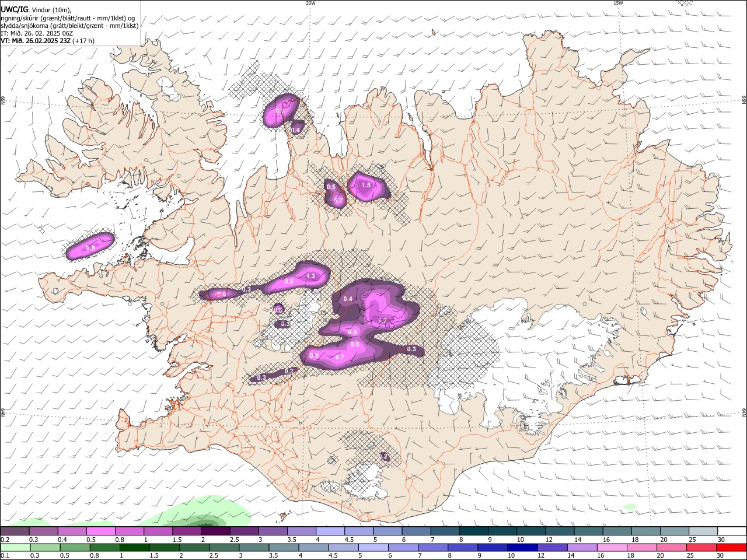Screen dimensions: 747x560
Task: Pick the mauve 0.3–0.4 swatch in upper legend
Action: [43, 531]
